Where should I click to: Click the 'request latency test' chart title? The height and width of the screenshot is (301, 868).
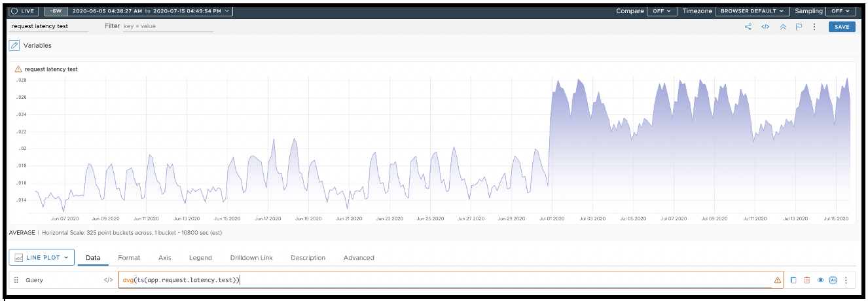[52, 69]
